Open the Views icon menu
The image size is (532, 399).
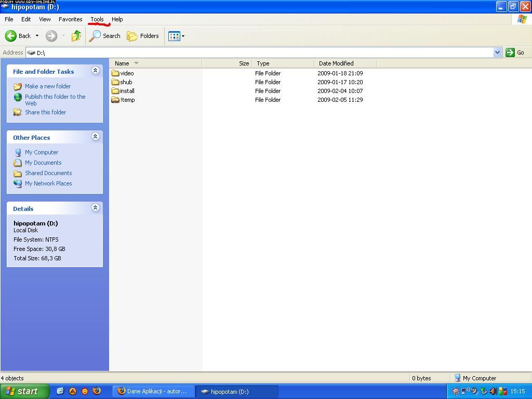[176, 36]
